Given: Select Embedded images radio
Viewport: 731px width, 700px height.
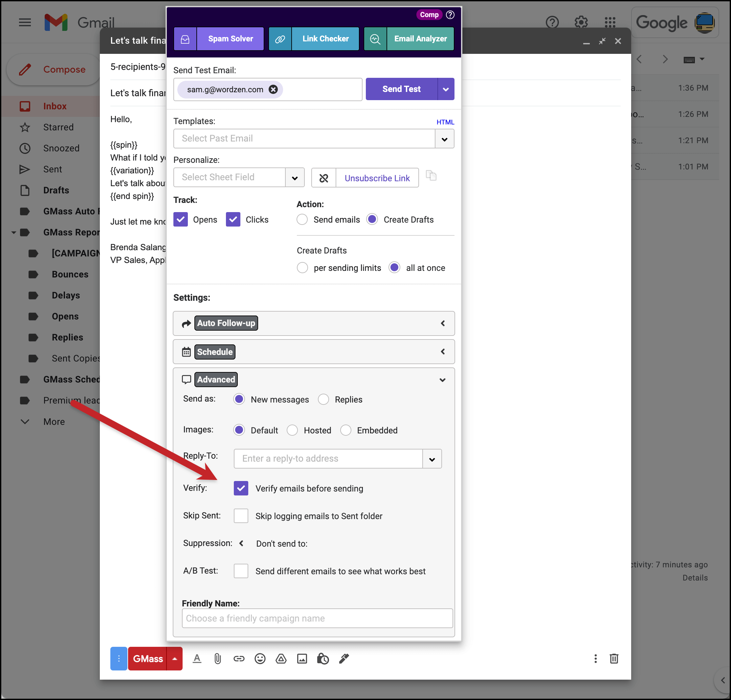Looking at the screenshot, I should pos(346,430).
